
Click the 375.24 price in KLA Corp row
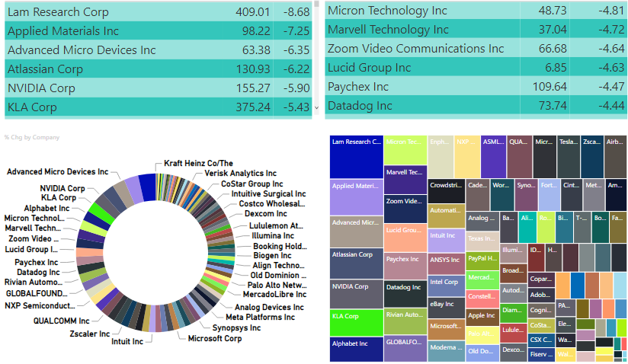(x=253, y=107)
